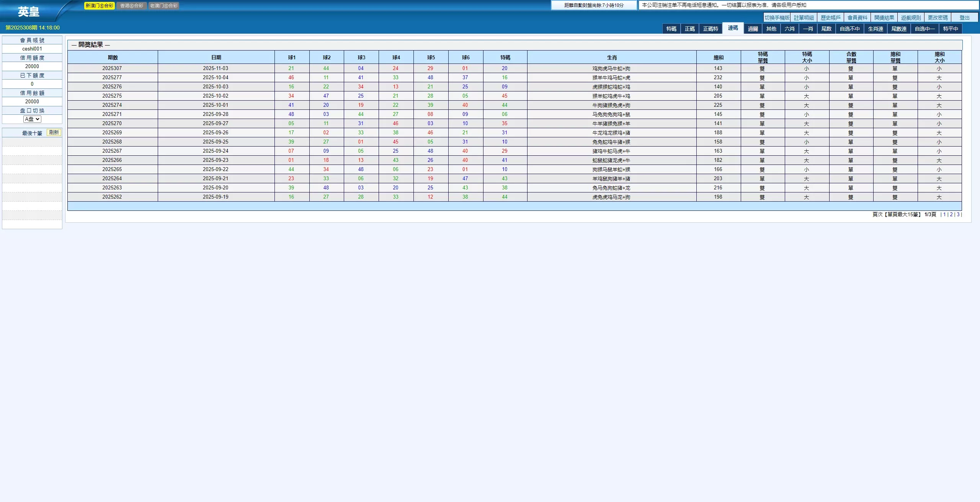Select the 六肖 betting tab

coord(789,29)
